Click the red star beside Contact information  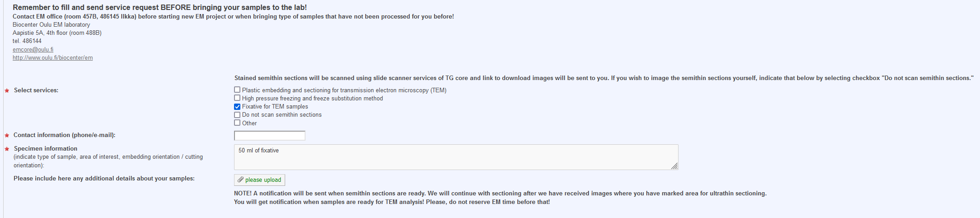(7, 136)
